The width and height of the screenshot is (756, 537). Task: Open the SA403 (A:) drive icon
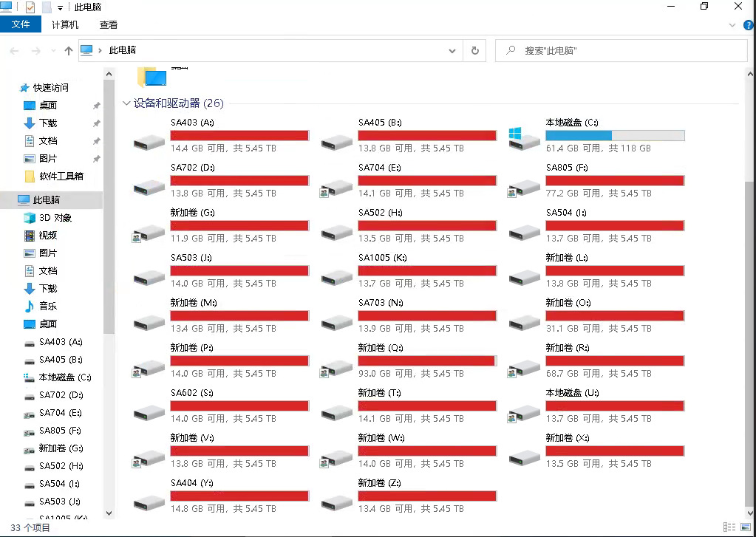point(149,143)
